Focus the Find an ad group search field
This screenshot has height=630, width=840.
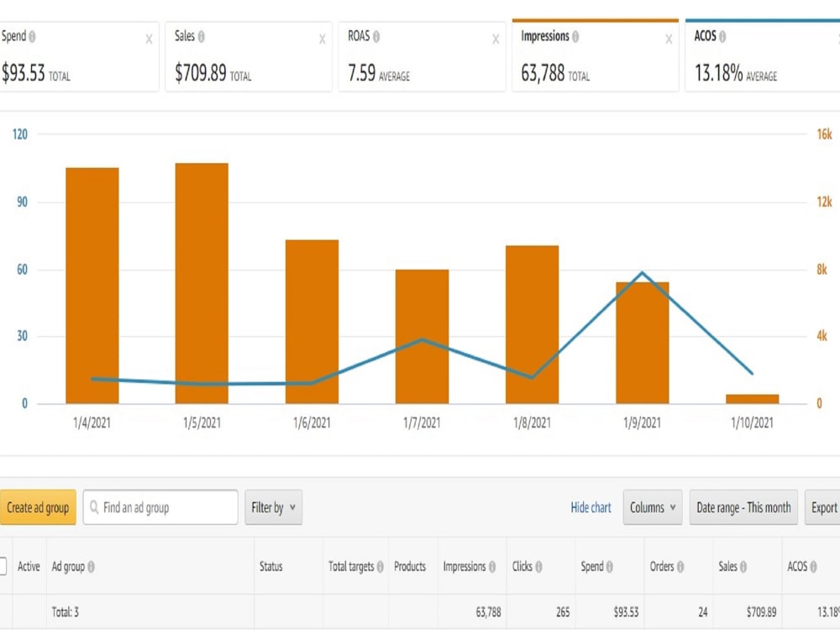[160, 507]
